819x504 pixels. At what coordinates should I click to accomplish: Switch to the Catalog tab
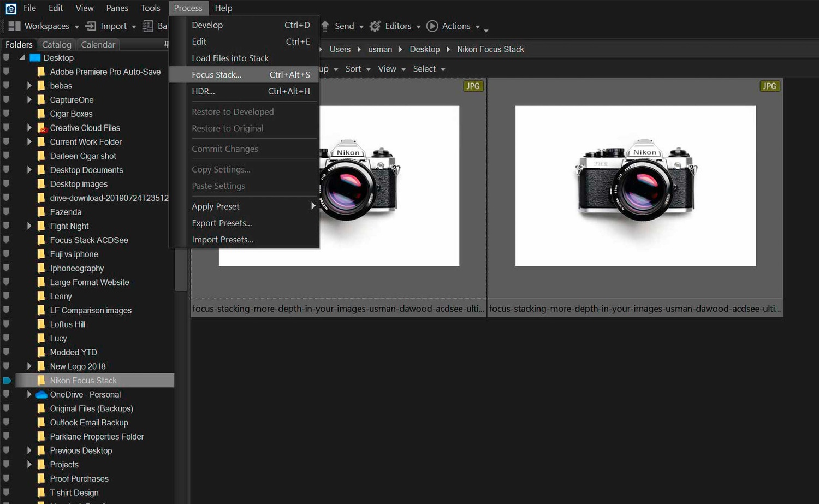[x=57, y=45]
